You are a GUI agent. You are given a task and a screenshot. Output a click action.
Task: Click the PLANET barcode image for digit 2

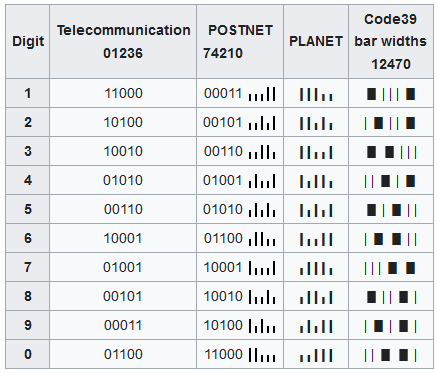[316, 123]
